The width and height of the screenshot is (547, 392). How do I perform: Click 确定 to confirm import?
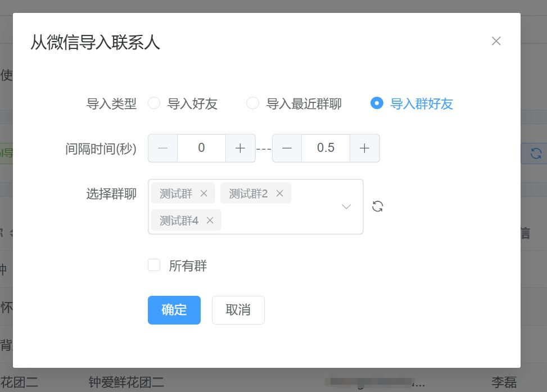[x=174, y=310]
